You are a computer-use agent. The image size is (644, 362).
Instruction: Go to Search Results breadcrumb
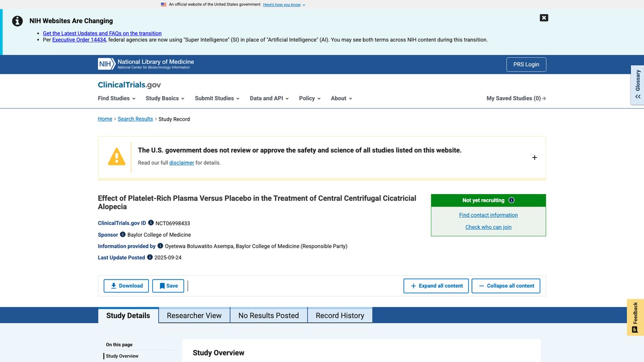tap(135, 119)
